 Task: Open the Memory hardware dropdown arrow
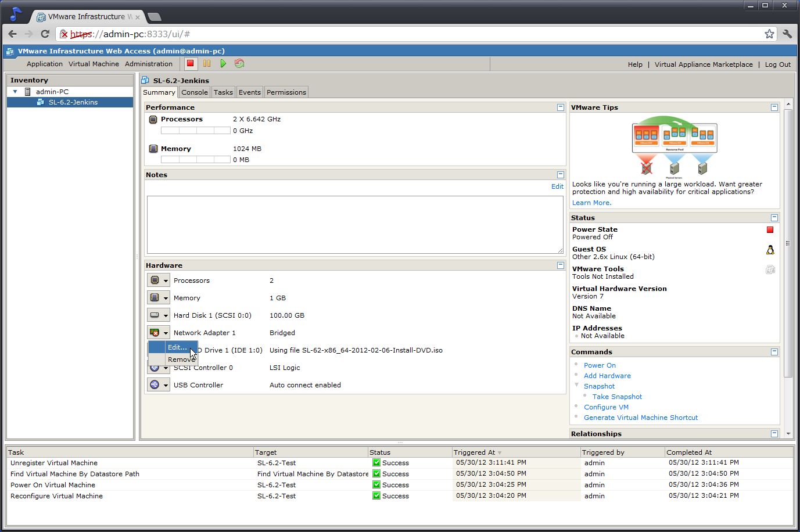(x=166, y=298)
